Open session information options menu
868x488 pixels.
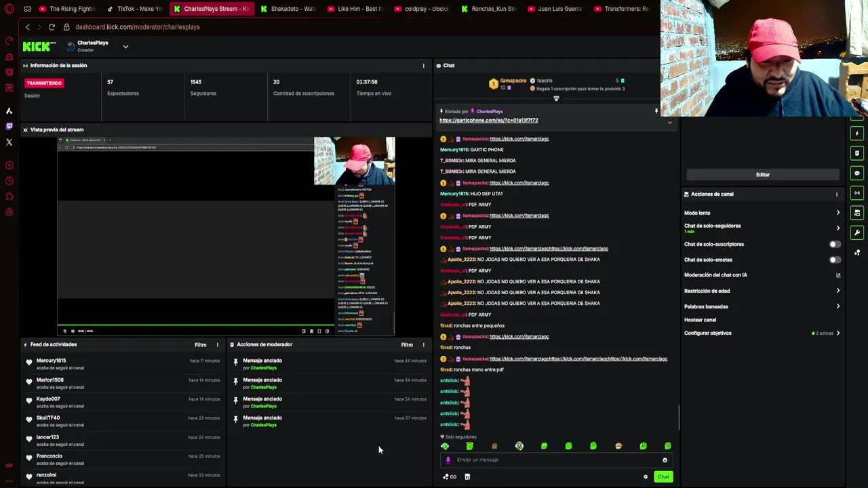point(424,66)
